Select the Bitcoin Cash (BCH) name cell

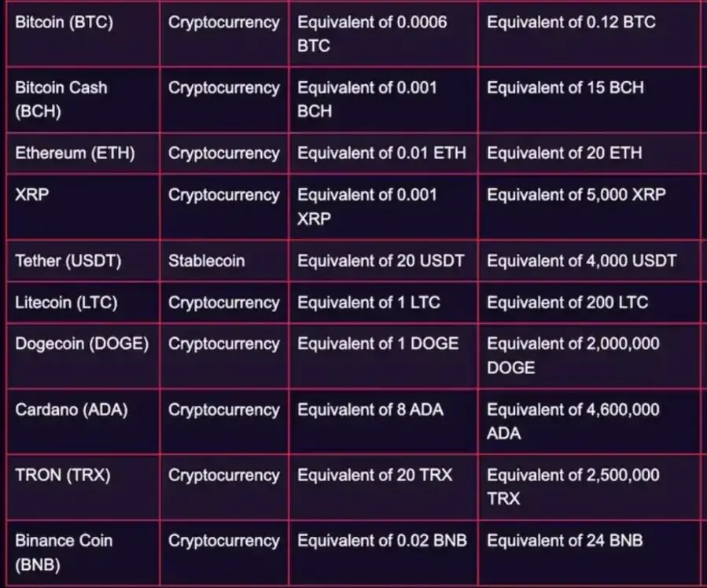(x=83, y=100)
